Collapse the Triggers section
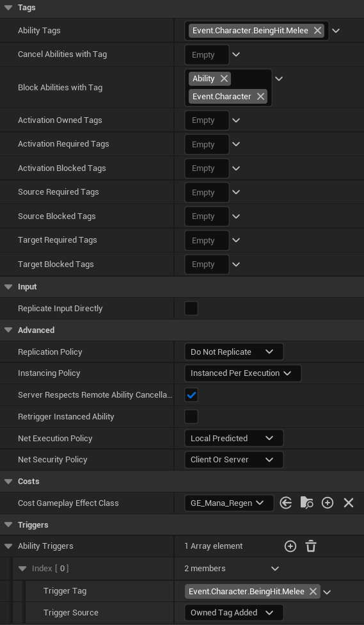 point(8,525)
